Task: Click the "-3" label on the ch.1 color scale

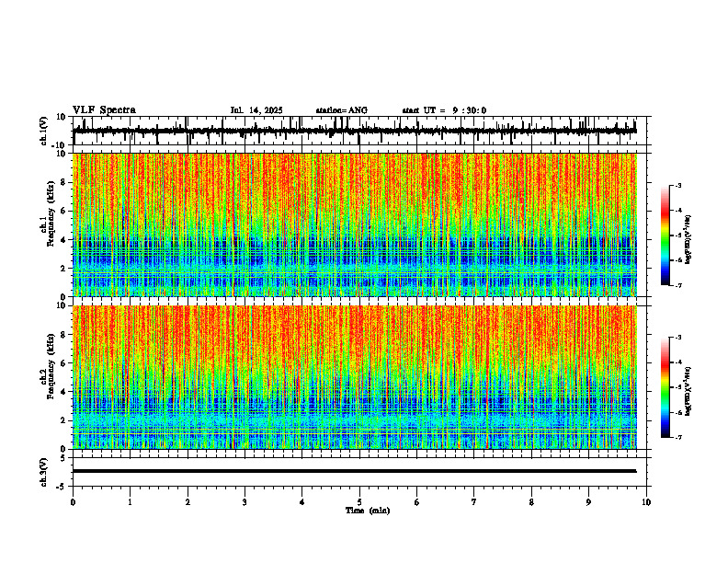Action: (678, 185)
